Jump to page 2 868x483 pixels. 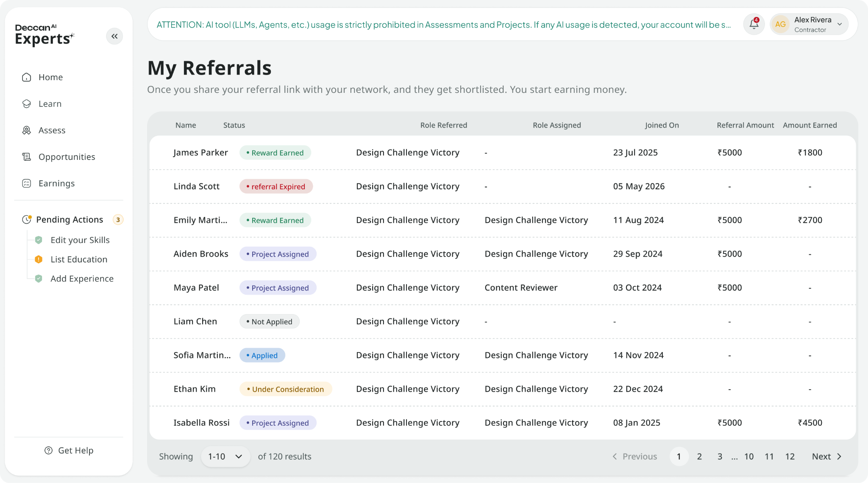point(699,456)
